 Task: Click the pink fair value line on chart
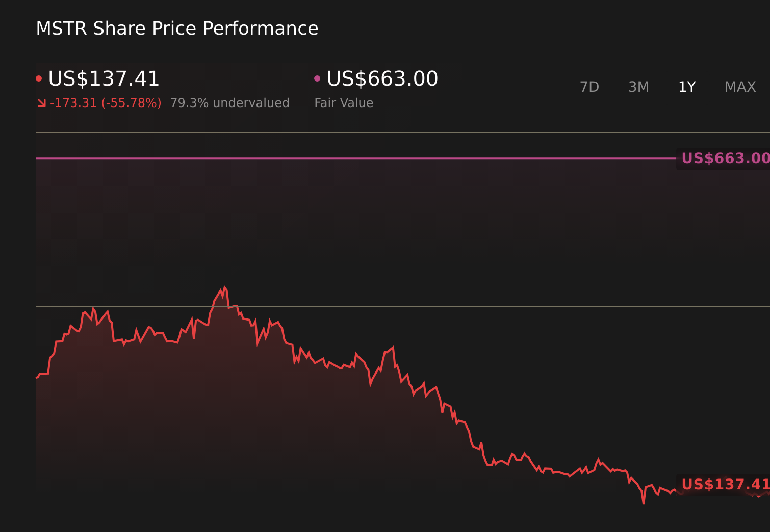pos(357,158)
